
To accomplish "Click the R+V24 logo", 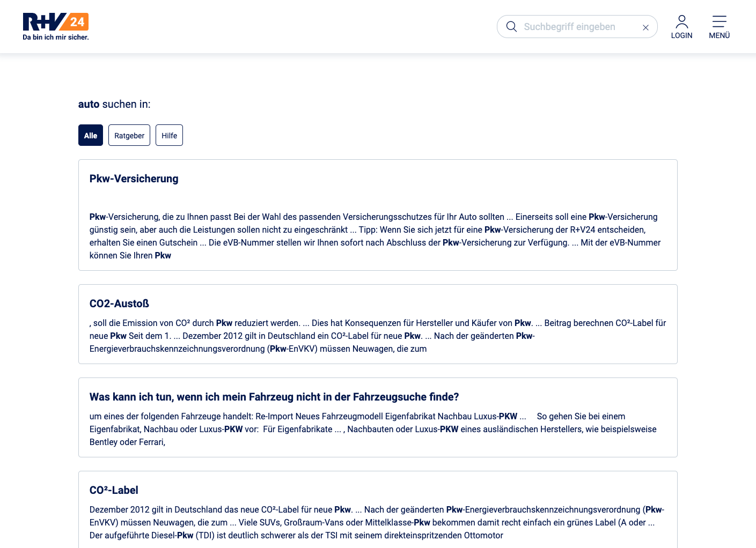I will pos(55,22).
